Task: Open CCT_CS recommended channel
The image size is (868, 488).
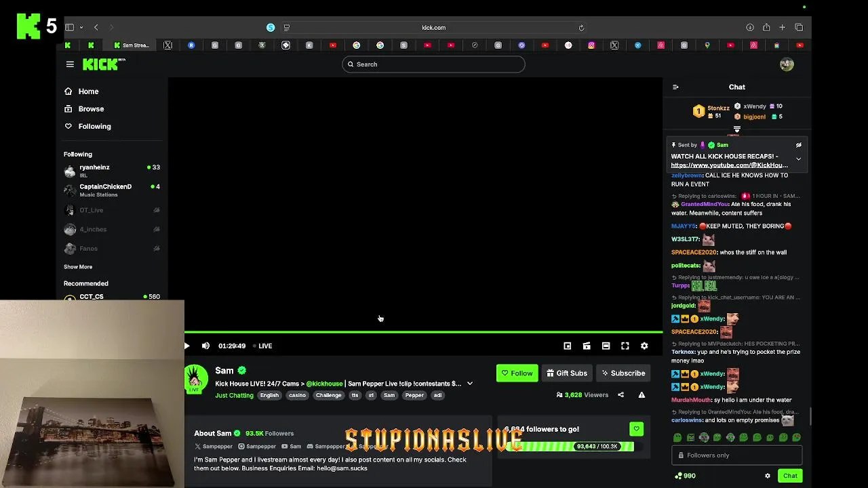Action: (112, 297)
